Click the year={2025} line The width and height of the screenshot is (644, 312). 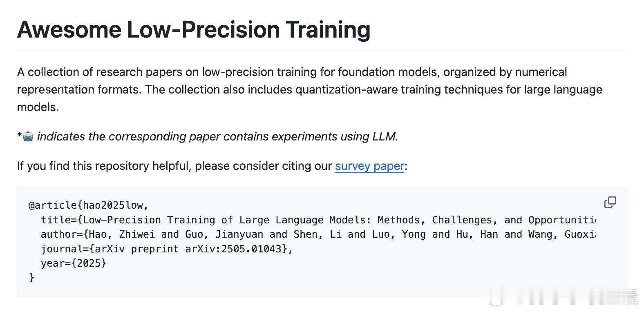74,263
